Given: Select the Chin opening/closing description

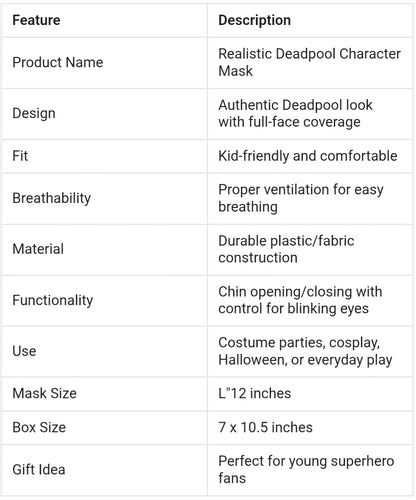Looking at the screenshot, I should coord(300,300).
